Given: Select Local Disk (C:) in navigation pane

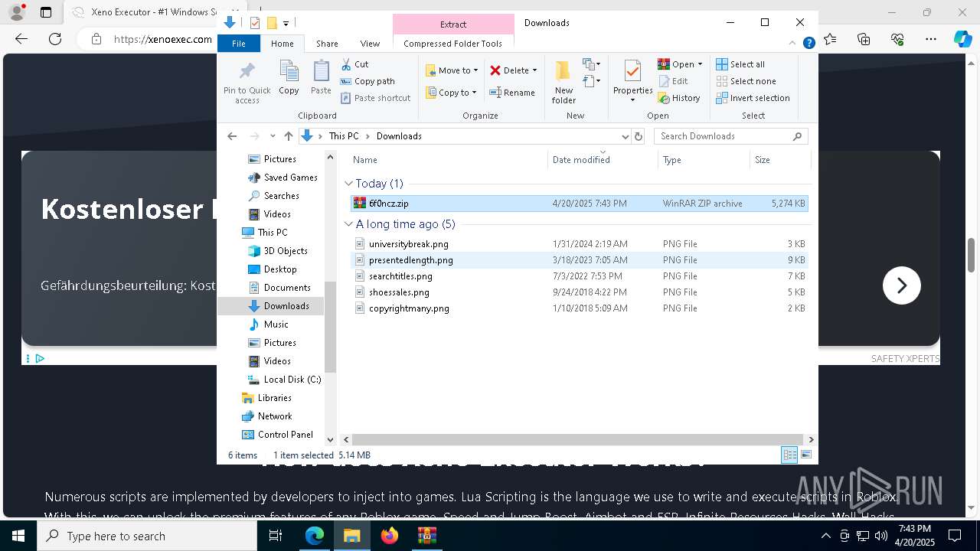Looking at the screenshot, I should click(284, 380).
